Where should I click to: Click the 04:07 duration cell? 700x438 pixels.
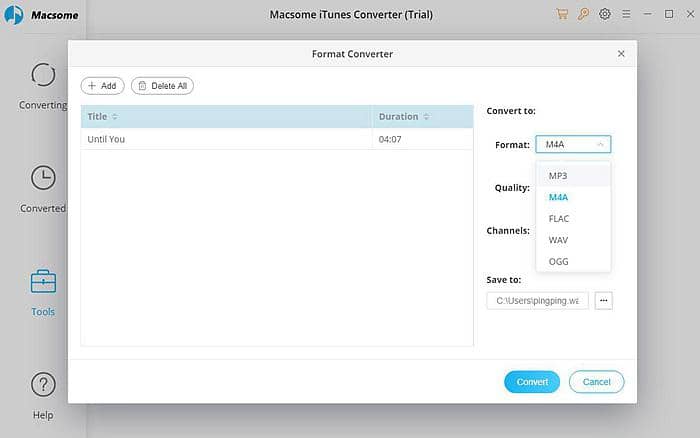[x=422, y=139]
